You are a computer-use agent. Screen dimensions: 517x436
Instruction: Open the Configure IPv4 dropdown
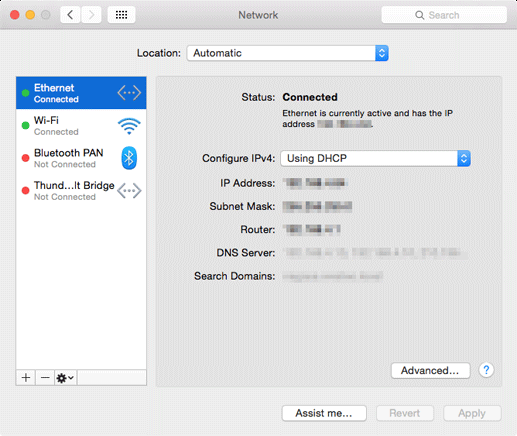(375, 158)
